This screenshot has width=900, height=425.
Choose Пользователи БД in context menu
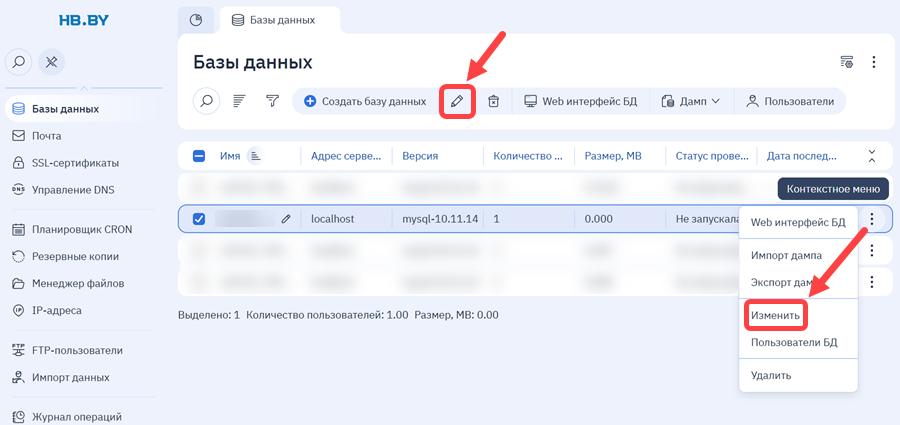pos(798,342)
